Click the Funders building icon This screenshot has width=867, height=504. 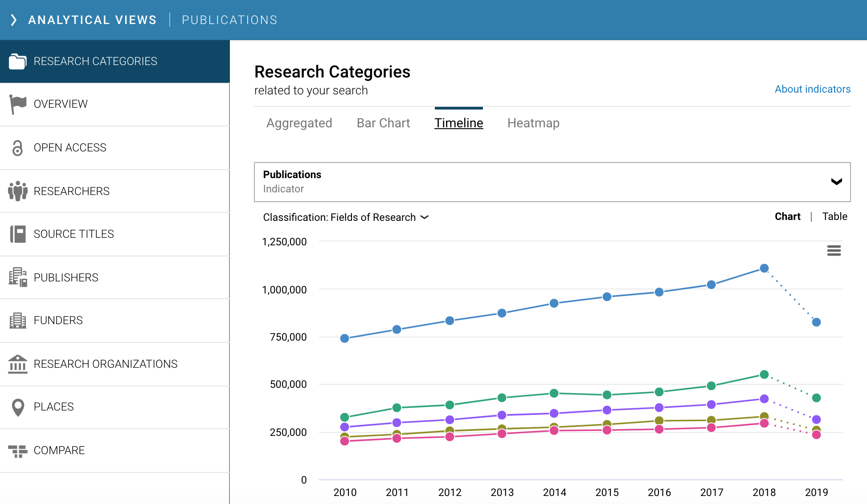[x=17, y=320]
